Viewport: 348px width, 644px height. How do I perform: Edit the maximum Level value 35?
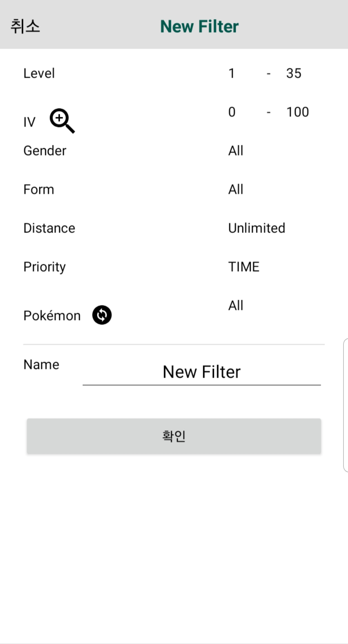(x=294, y=73)
